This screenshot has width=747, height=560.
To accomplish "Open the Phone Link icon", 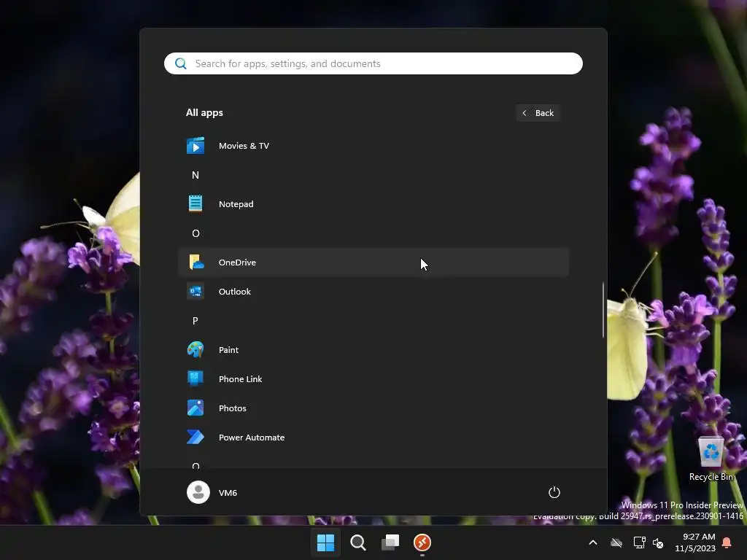I will click(x=196, y=378).
